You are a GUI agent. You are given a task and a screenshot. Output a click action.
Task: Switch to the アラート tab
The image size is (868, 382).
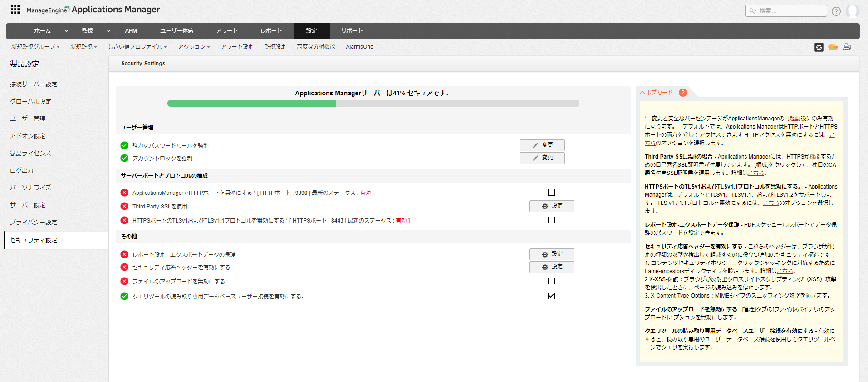[x=226, y=31]
